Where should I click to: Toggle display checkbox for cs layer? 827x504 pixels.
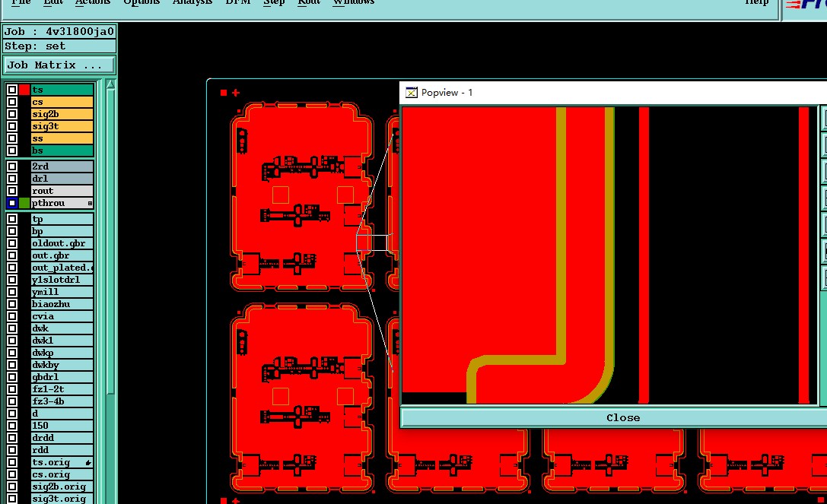[12, 102]
